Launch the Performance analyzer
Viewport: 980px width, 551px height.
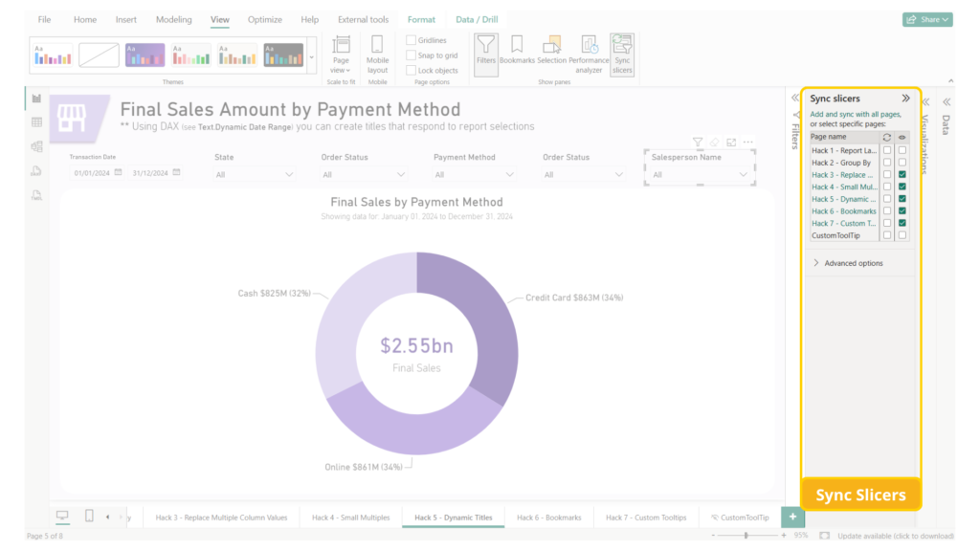pyautogui.click(x=589, y=55)
